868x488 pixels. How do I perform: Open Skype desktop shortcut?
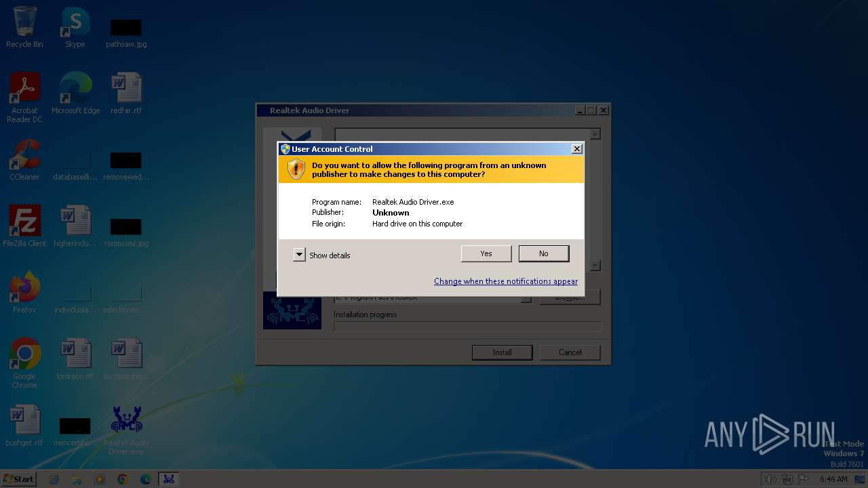75,28
